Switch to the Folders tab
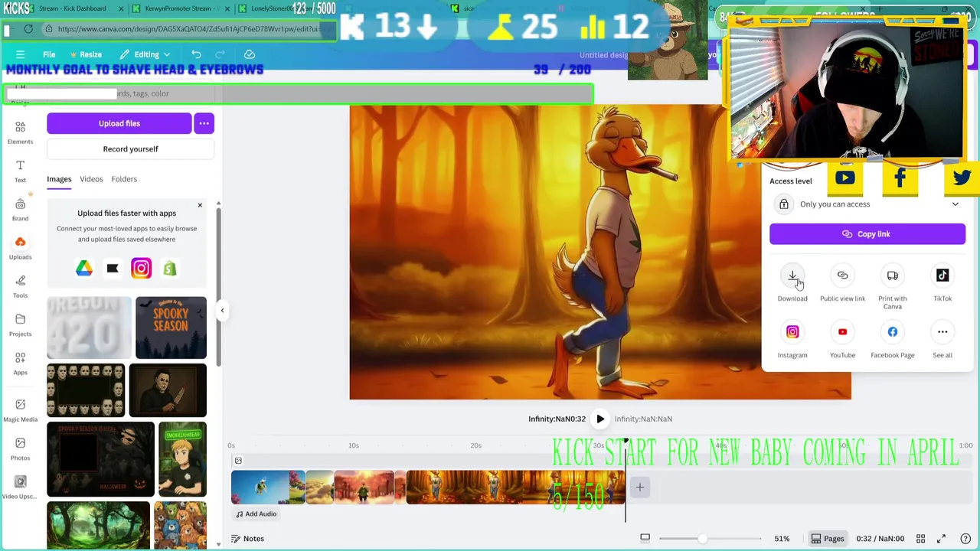This screenshot has height=551, width=980. coord(124,179)
